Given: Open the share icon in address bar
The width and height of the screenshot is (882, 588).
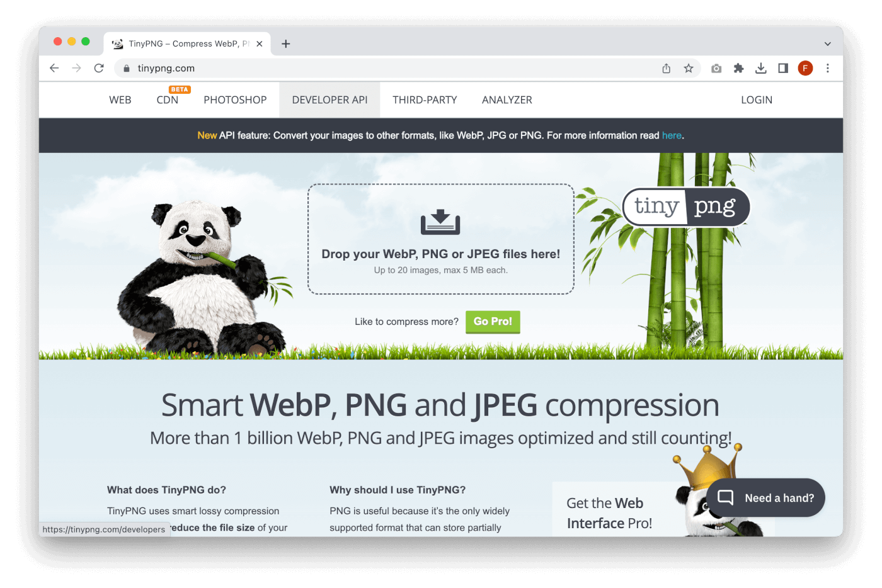Looking at the screenshot, I should (x=667, y=68).
